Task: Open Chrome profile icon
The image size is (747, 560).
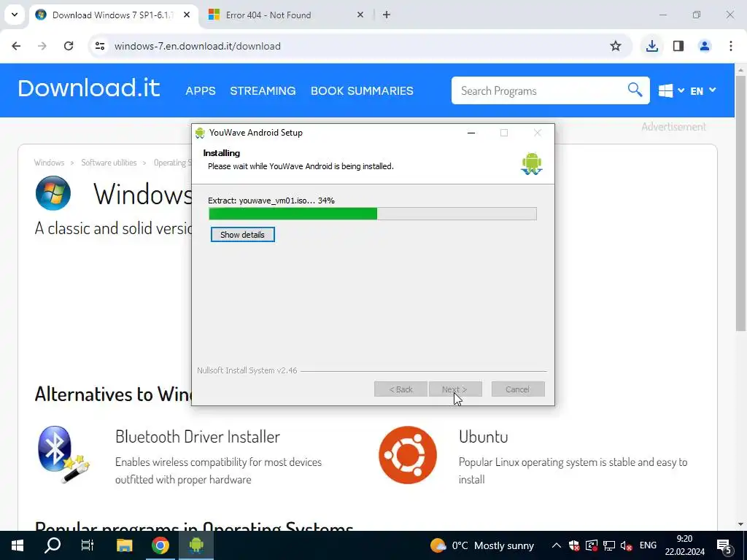Action: click(705, 46)
